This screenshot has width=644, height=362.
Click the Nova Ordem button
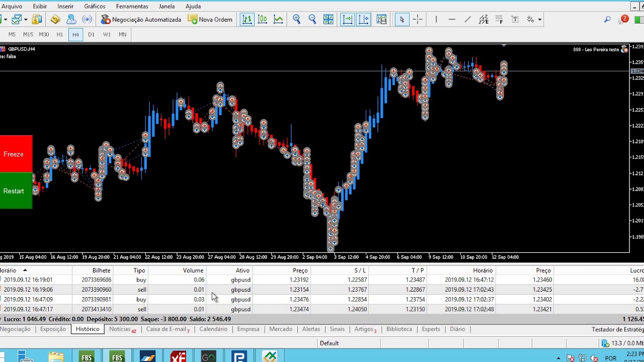pyautogui.click(x=210, y=20)
